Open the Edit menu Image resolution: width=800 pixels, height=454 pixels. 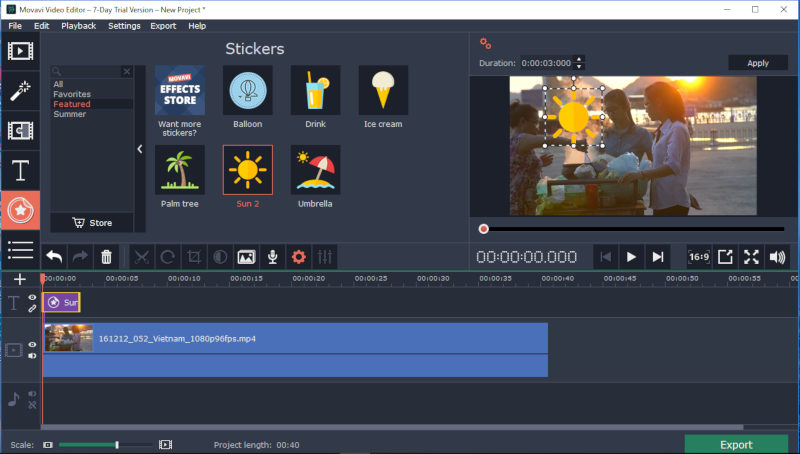[41, 26]
